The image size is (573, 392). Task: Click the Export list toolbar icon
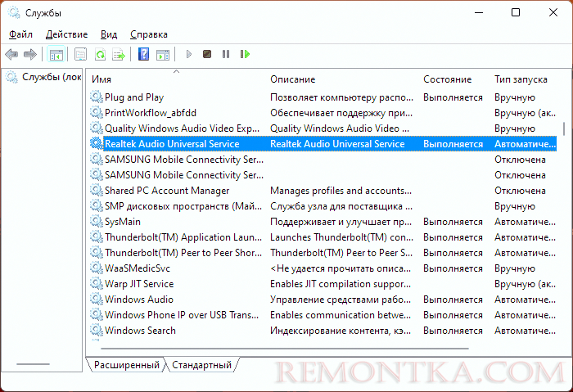pos(119,55)
